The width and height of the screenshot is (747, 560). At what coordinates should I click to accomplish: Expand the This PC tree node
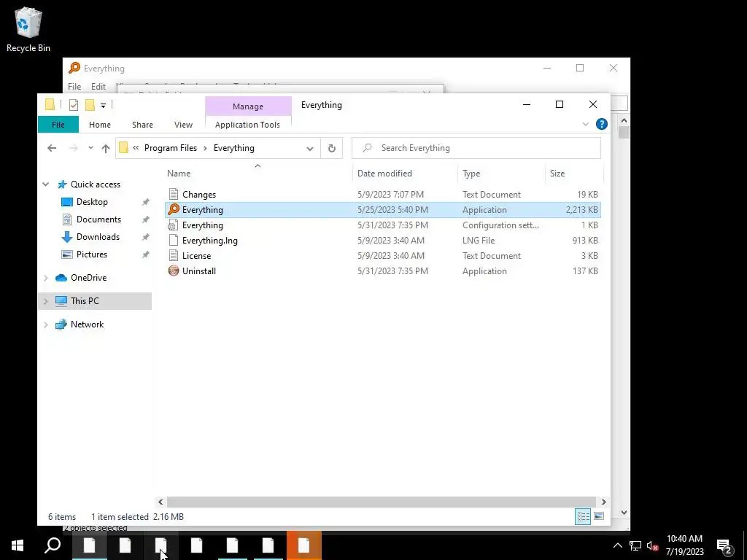[46, 301]
